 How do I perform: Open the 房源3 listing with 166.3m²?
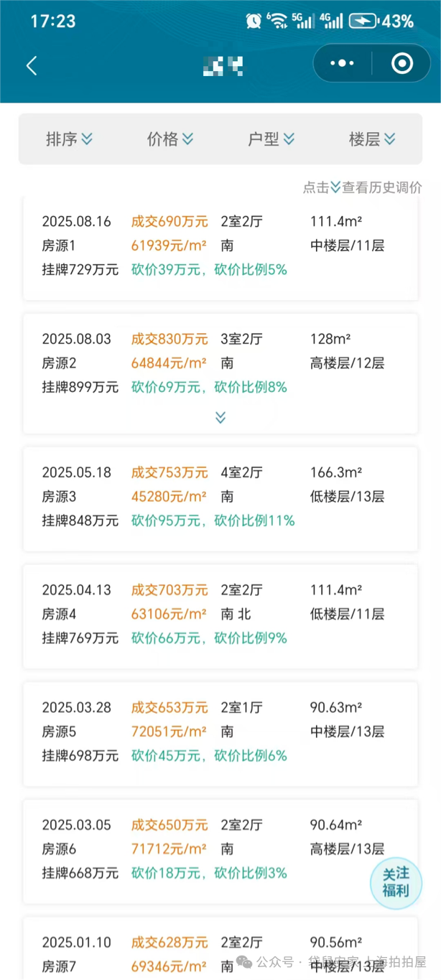click(220, 497)
